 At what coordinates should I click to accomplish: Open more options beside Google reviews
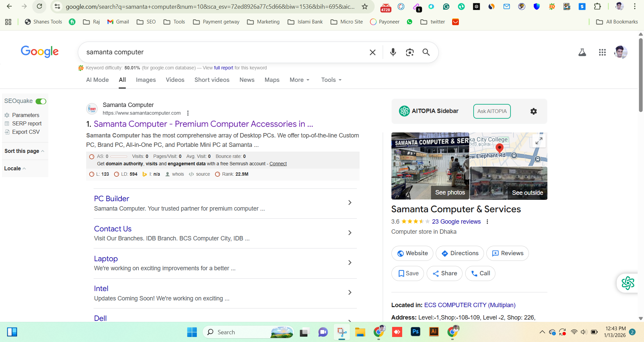click(487, 222)
